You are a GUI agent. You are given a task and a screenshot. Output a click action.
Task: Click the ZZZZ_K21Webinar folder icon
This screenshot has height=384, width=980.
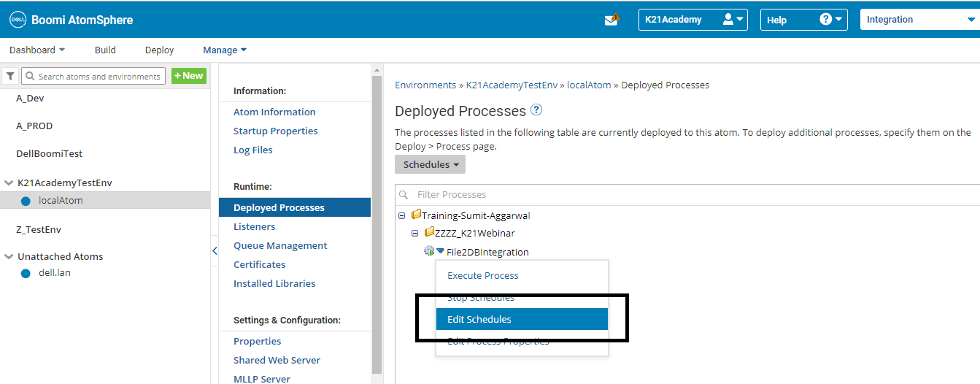(x=429, y=232)
